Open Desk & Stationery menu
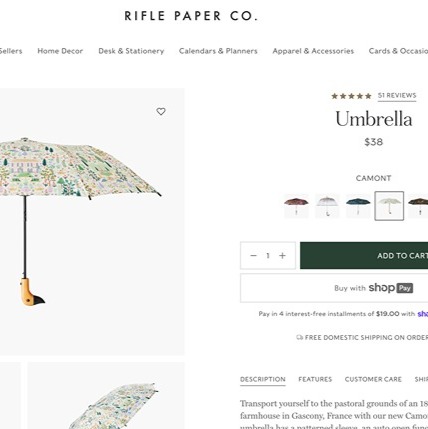The height and width of the screenshot is (429, 428). pos(131,51)
